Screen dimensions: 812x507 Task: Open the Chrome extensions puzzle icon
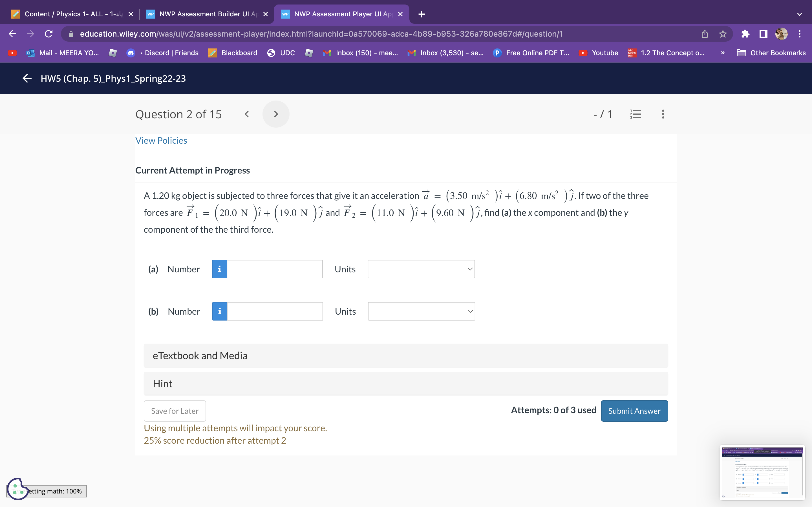[x=745, y=34]
